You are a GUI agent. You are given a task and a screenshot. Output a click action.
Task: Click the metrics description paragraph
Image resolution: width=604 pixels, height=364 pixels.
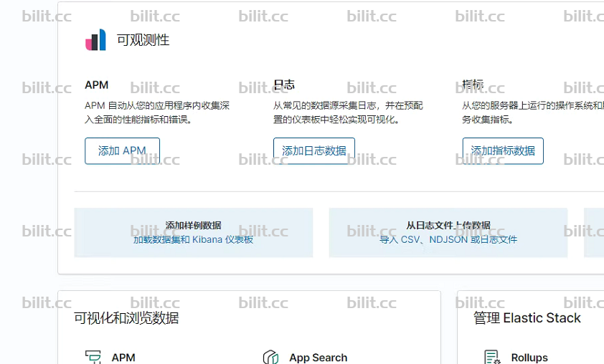coord(533,112)
